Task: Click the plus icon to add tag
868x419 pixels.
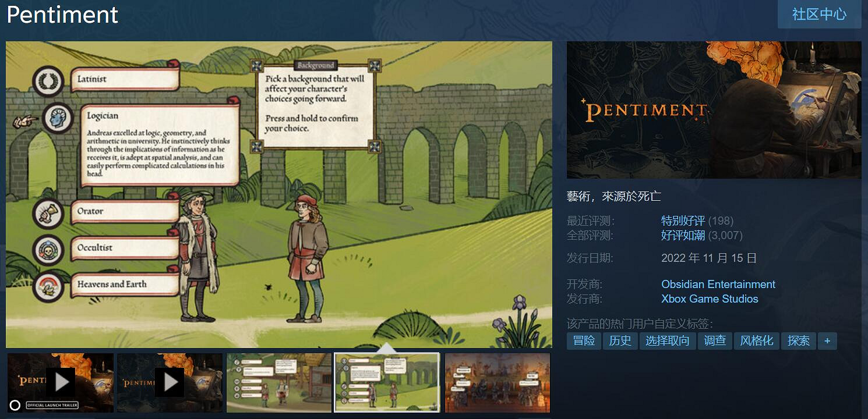Action: tap(827, 341)
